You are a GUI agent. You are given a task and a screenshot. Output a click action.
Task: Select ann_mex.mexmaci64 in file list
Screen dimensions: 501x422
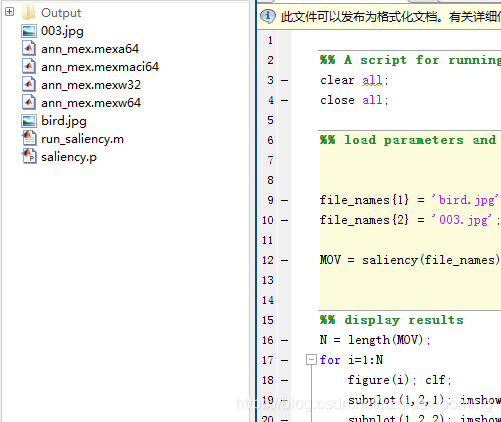tap(100, 67)
